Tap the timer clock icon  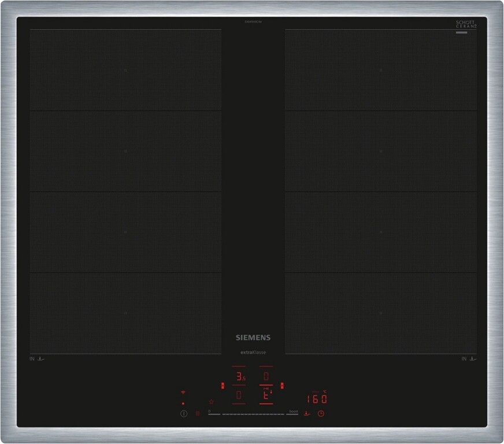pos(321,414)
